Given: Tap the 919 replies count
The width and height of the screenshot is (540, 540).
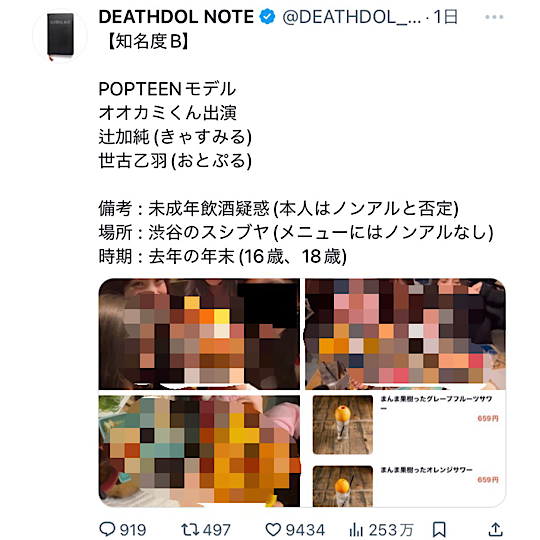Looking at the screenshot, I should [133, 530].
